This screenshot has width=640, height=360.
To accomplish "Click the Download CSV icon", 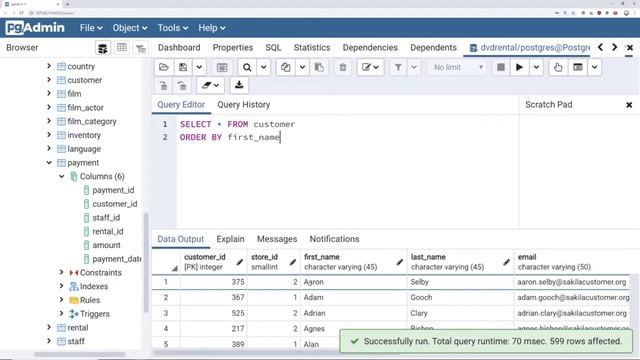I will [239, 85].
